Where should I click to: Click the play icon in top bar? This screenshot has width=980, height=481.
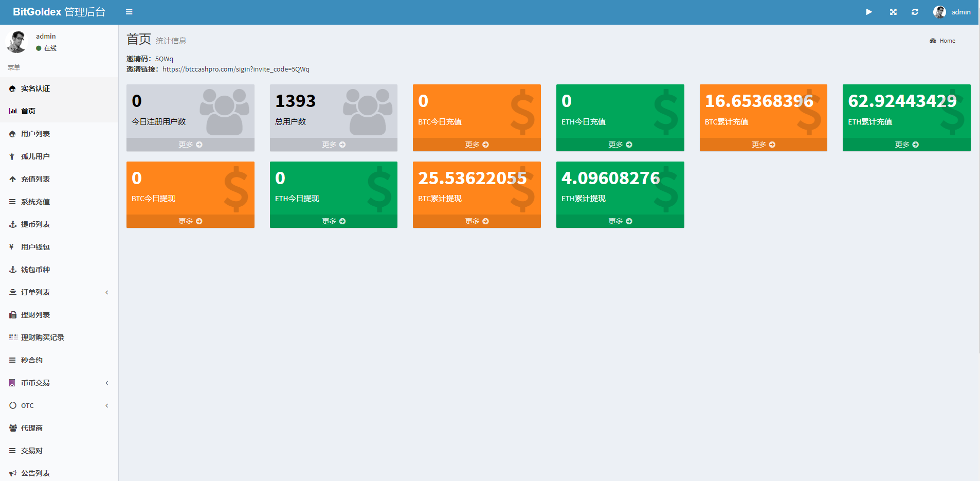pos(868,12)
